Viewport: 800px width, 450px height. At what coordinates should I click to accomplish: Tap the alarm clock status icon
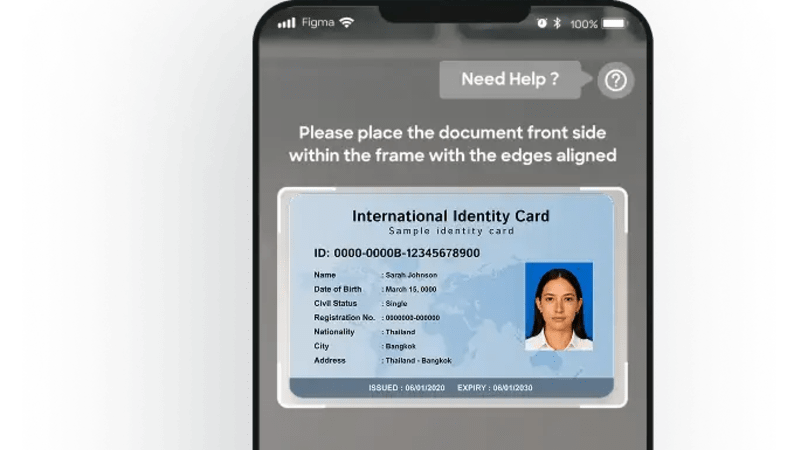(x=542, y=23)
